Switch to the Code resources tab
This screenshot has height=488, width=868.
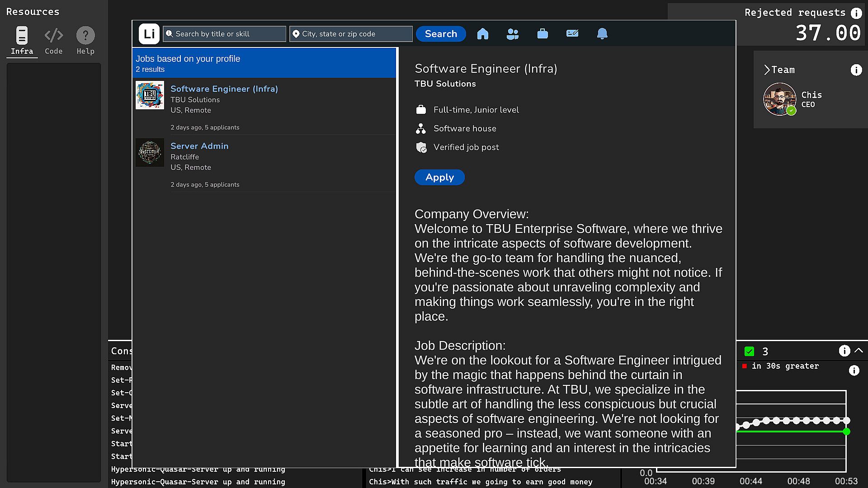tap(53, 41)
